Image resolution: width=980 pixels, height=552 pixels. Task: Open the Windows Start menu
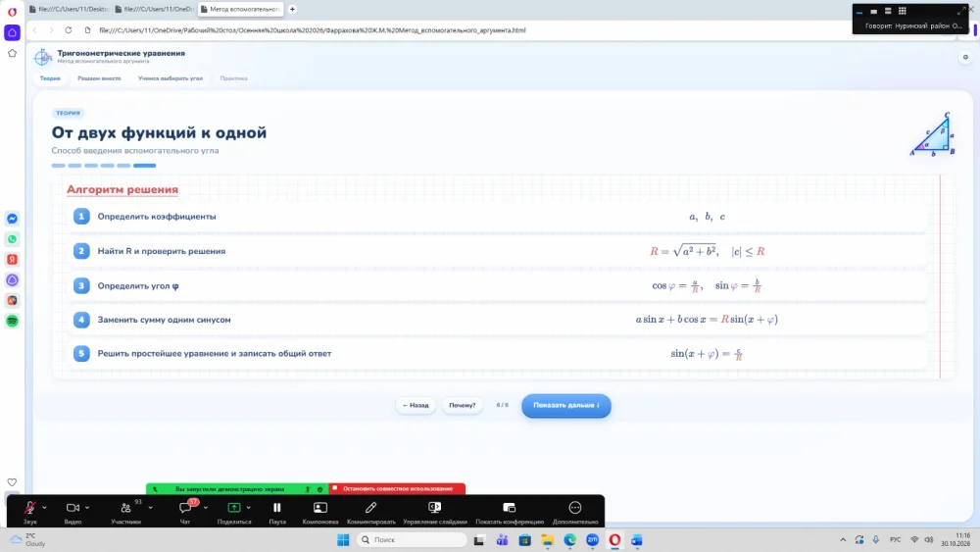pyautogui.click(x=343, y=540)
